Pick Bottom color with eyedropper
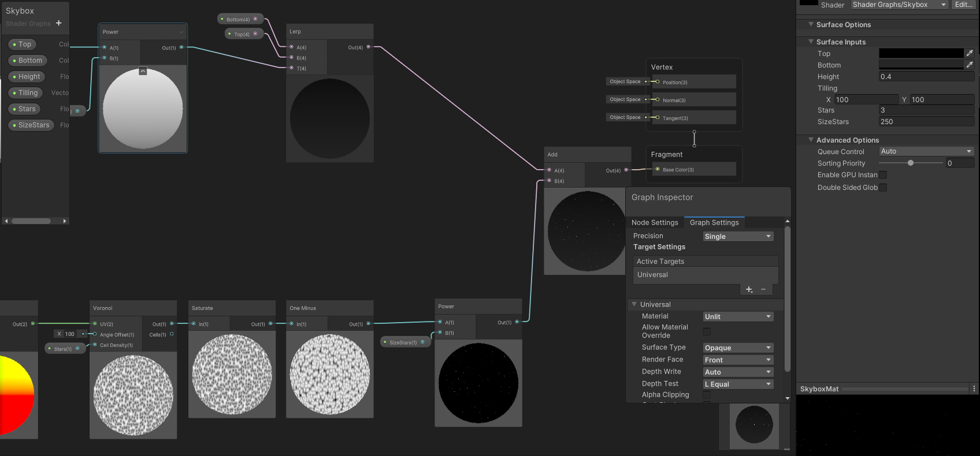This screenshot has height=456, width=980. pos(970,65)
